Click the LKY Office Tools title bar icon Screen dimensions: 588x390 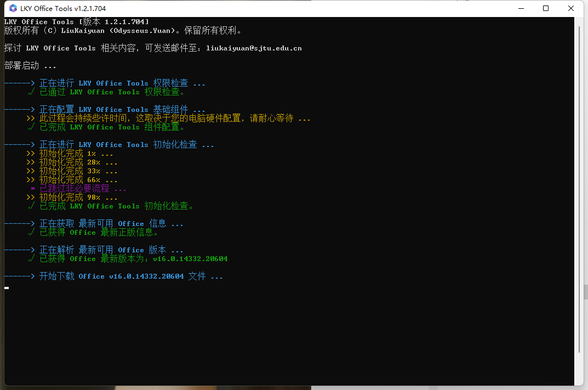point(13,8)
